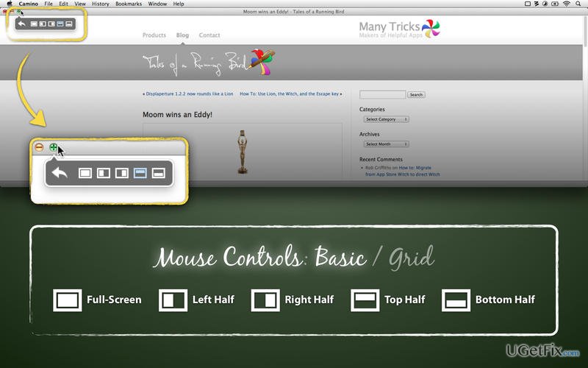The height and width of the screenshot is (368, 588).
Task: Choose full-screen icon in magnified Moom popup
Action: pos(85,173)
